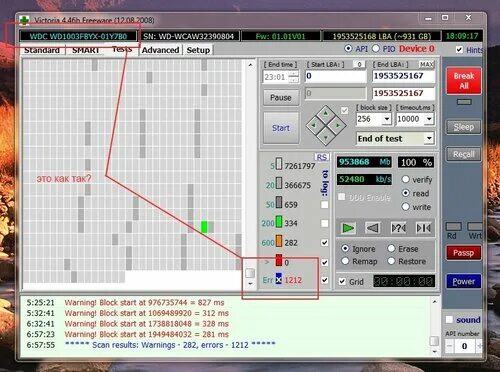
Task: Click the log panel scroll down arrow
Action: tap(434, 352)
